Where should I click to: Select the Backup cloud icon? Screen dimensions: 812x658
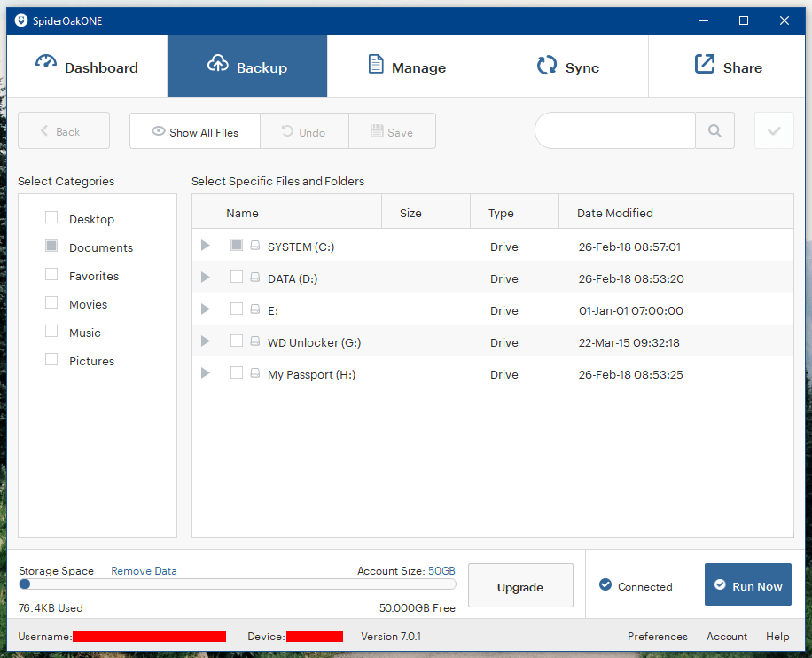(218, 64)
